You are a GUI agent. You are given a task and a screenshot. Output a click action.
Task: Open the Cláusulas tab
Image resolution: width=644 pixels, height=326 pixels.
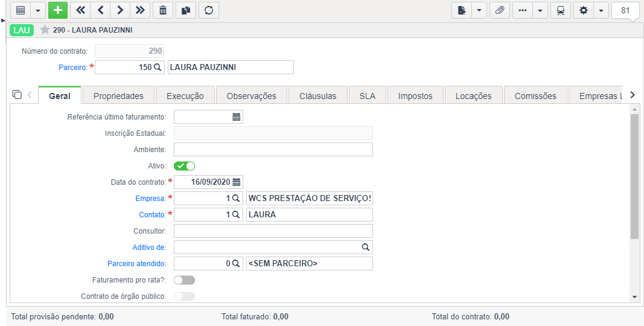click(318, 95)
